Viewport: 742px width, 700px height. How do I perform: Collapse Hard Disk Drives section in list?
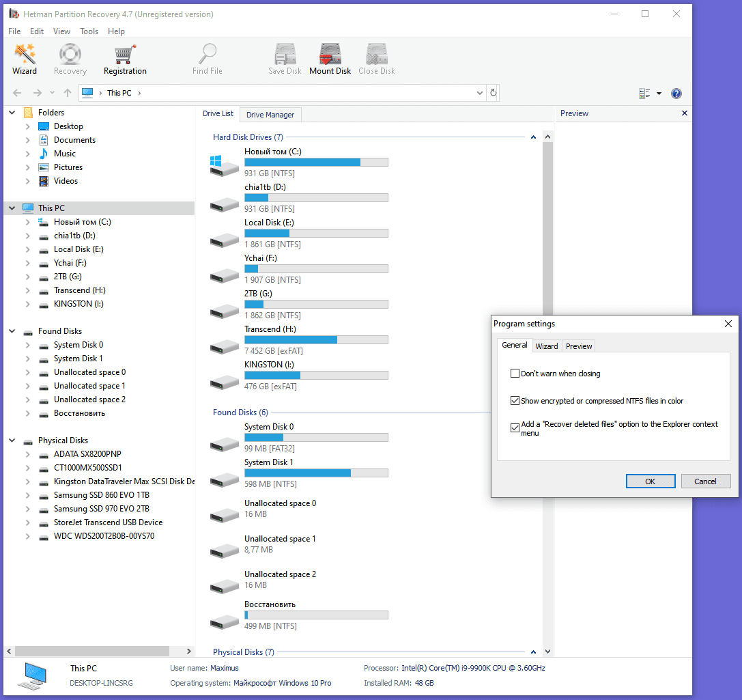click(533, 137)
